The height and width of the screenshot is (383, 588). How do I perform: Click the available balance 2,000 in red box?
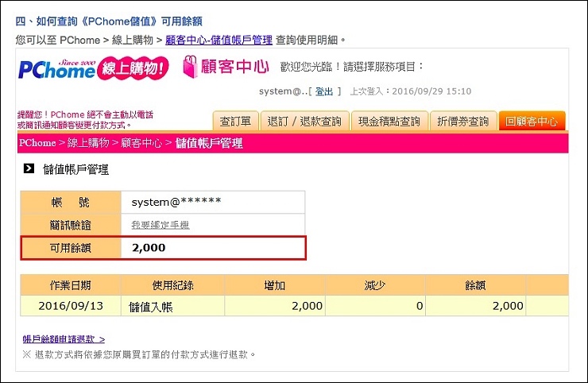(149, 248)
